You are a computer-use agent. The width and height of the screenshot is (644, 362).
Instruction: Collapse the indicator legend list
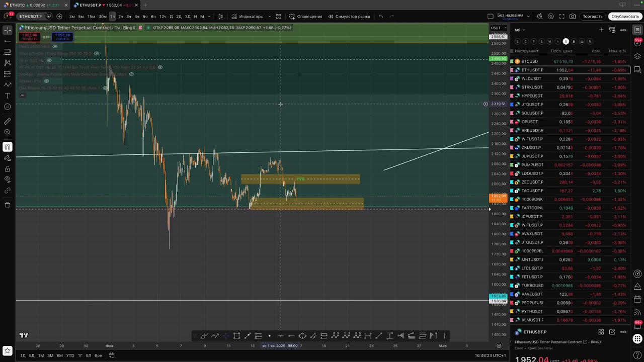[22, 95]
